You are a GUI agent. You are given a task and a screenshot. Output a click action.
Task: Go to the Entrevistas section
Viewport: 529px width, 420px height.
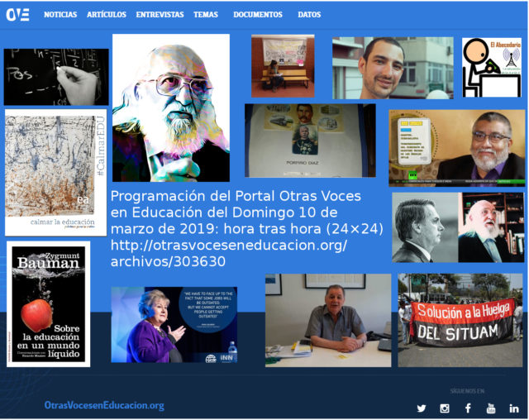[x=160, y=15]
